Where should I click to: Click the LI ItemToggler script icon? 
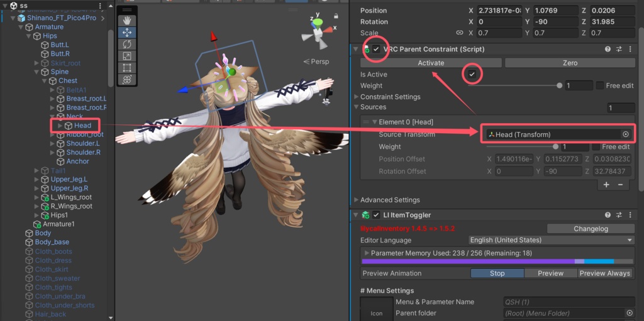click(365, 215)
